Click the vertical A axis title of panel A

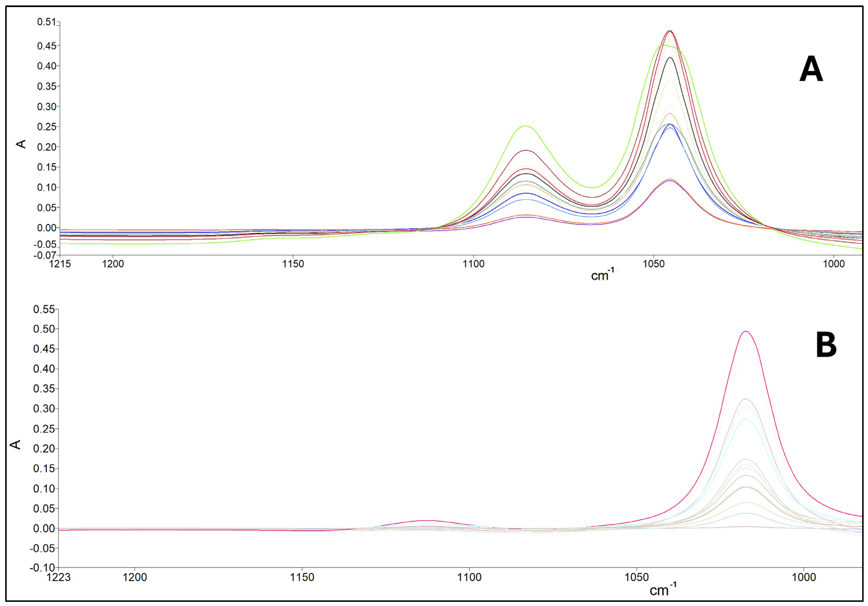22,144
